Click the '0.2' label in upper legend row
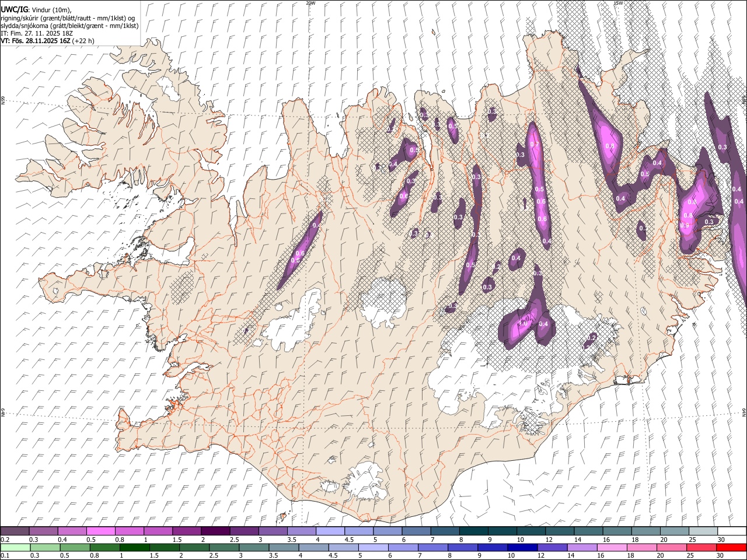This screenshot has height=560, width=747. point(5,540)
